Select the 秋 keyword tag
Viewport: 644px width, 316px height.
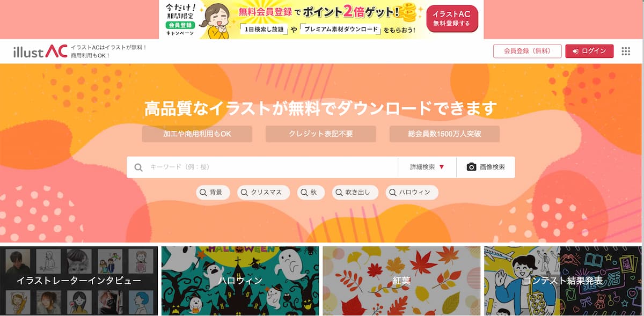(x=310, y=192)
